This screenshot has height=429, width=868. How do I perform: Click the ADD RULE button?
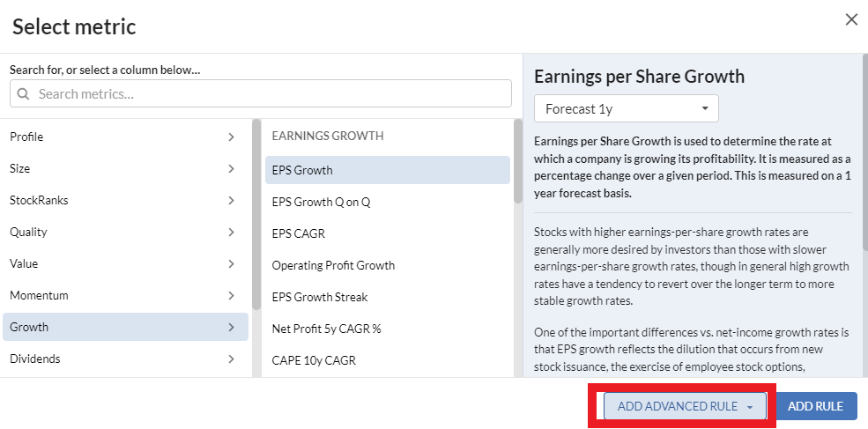[815, 406]
